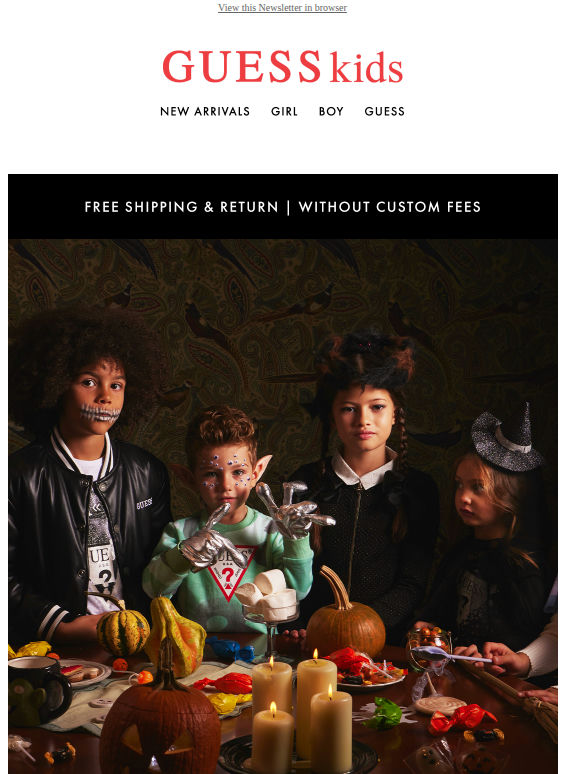Click the WITHOUT CUSTOM FEES banner text
The height and width of the screenshot is (774, 580).
389,207
